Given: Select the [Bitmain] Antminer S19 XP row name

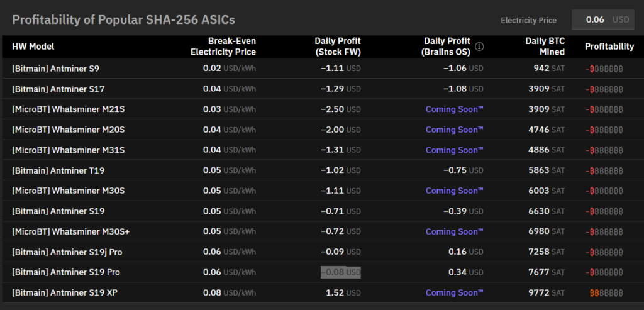Looking at the screenshot, I should pos(65,293).
